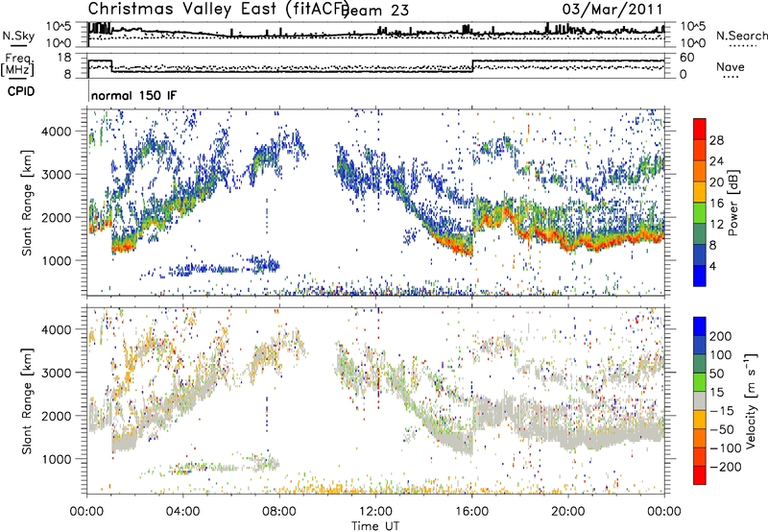Click the 16:00 time axis label
Image resolution: width=768 pixels, height=532 pixels.
click(471, 512)
